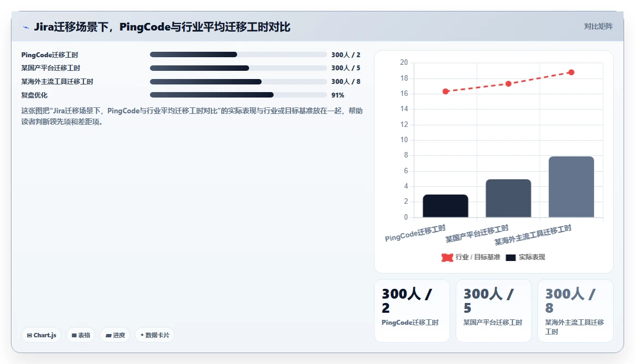
Task: Open the 300人 / 2 PingCode data card
Action: coord(412,311)
